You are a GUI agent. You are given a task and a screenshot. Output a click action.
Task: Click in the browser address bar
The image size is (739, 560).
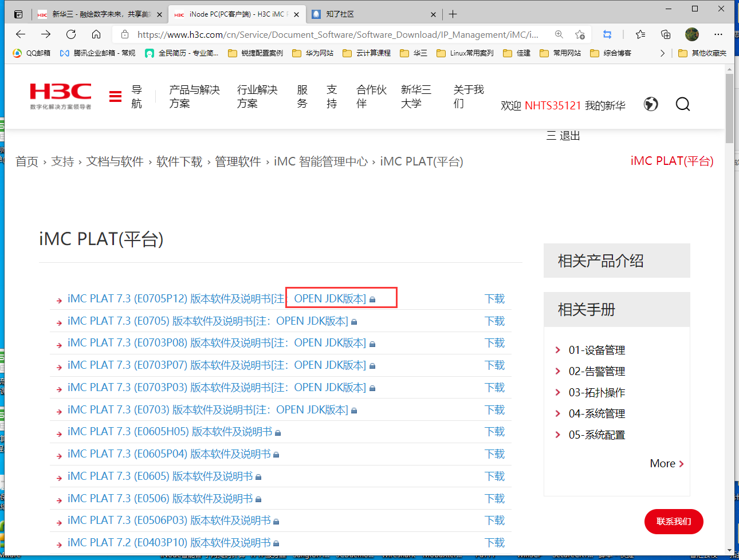click(x=338, y=34)
